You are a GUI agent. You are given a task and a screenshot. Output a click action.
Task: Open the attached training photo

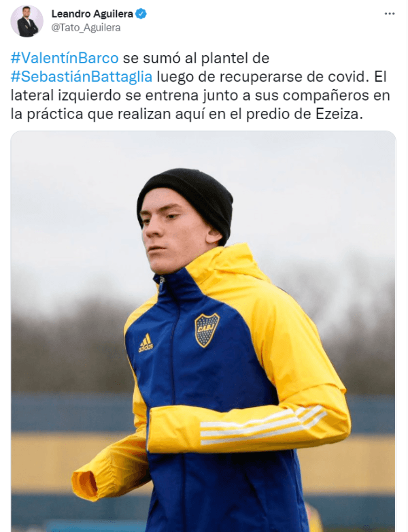203,331
